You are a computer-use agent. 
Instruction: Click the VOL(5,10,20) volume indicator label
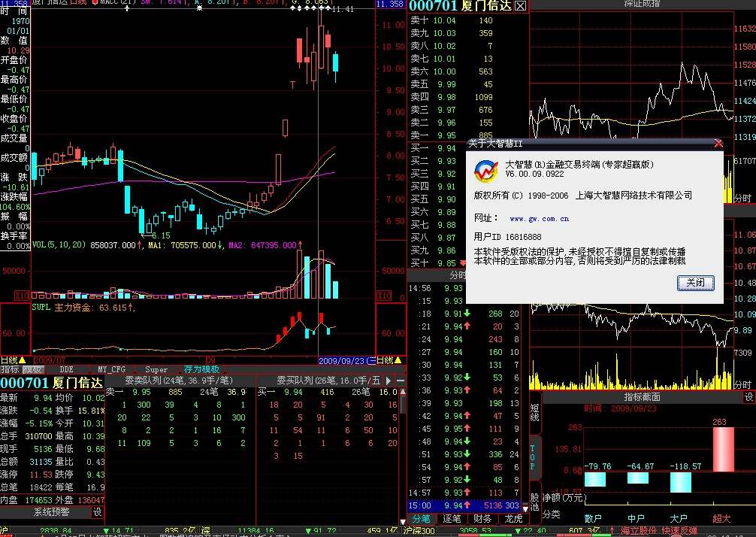[x=59, y=245]
